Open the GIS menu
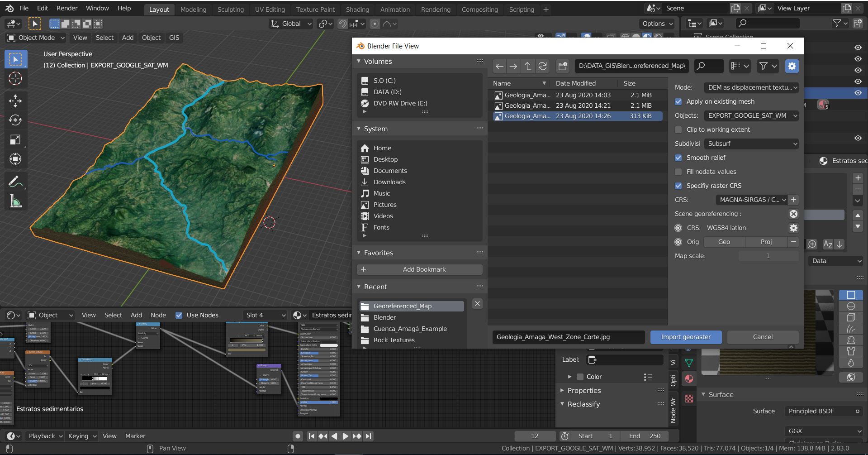The height and width of the screenshot is (455, 868). pos(174,38)
